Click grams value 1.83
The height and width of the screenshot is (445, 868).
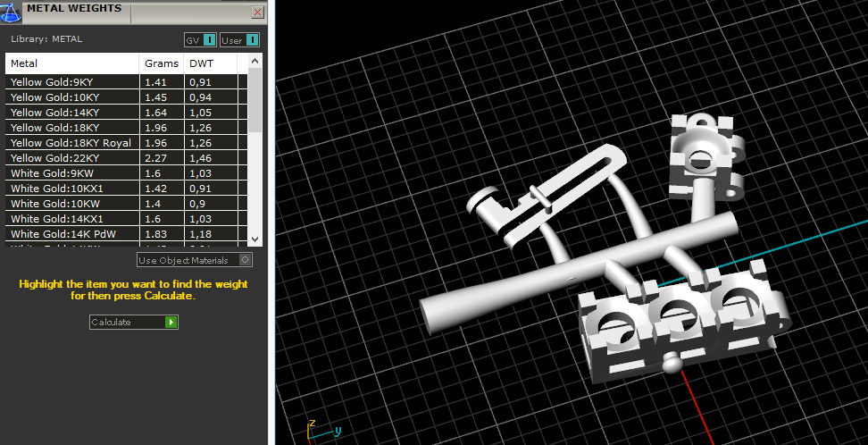(155, 234)
